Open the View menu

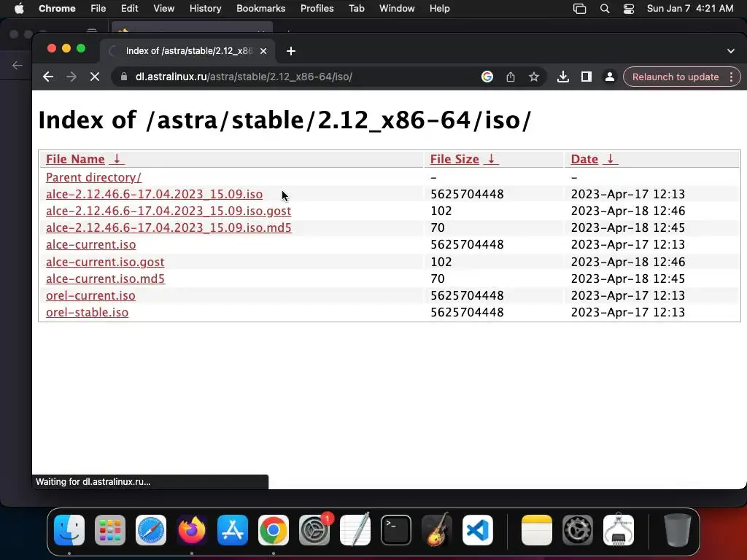[x=163, y=9]
